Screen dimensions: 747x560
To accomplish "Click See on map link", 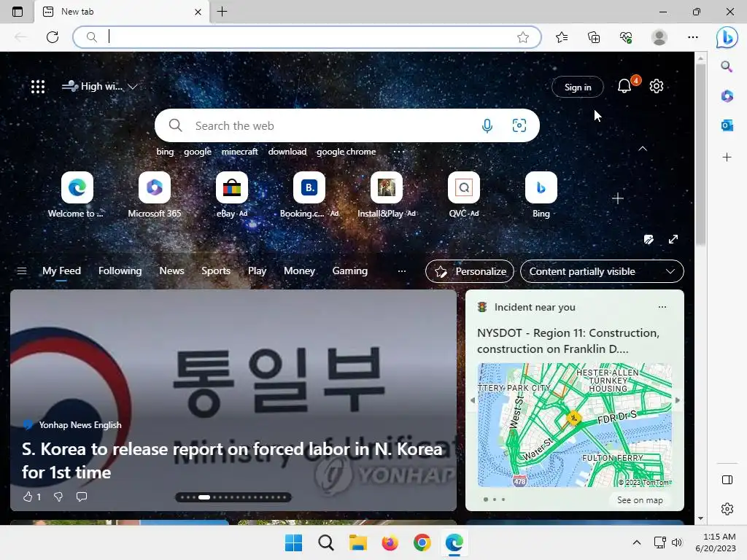I will coord(640,500).
